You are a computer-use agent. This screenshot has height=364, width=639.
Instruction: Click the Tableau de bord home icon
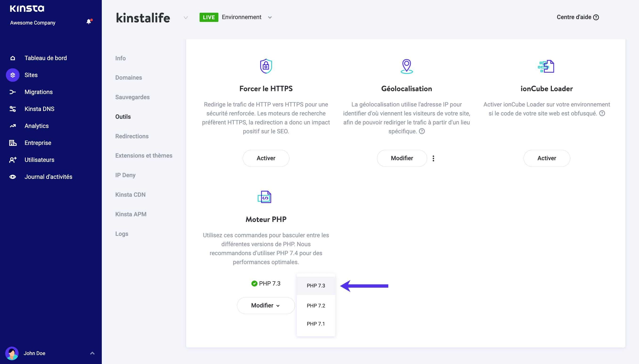coord(12,58)
